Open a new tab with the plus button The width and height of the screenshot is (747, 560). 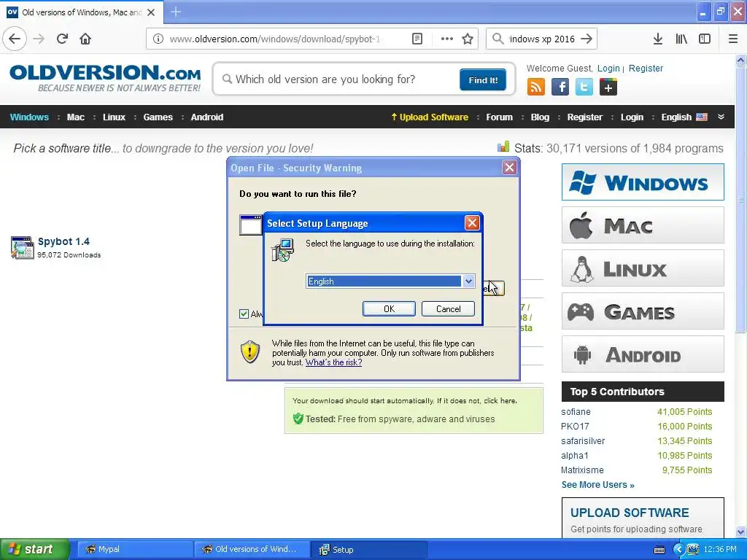tap(176, 12)
